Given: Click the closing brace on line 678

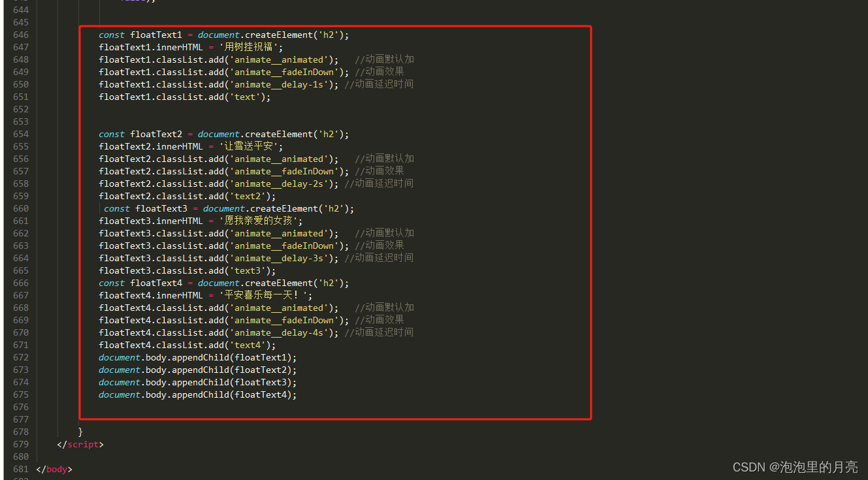Looking at the screenshot, I should (x=80, y=432).
